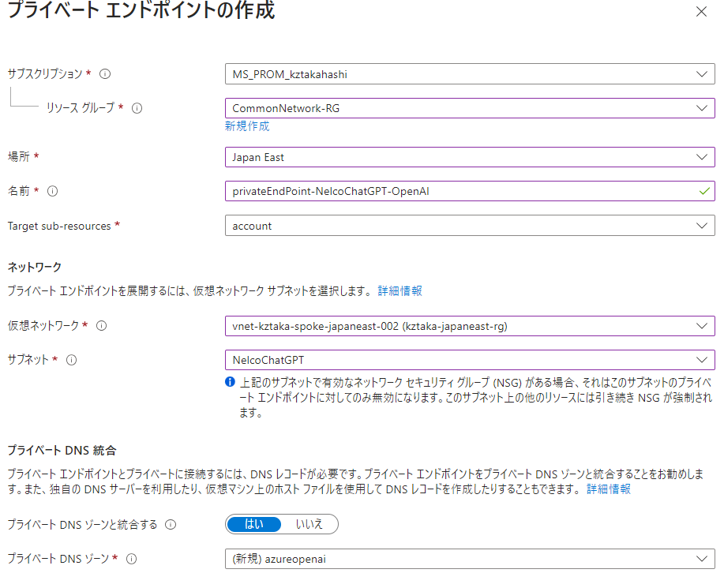Open the 場所 dropdown showing Japan East

(x=470, y=157)
